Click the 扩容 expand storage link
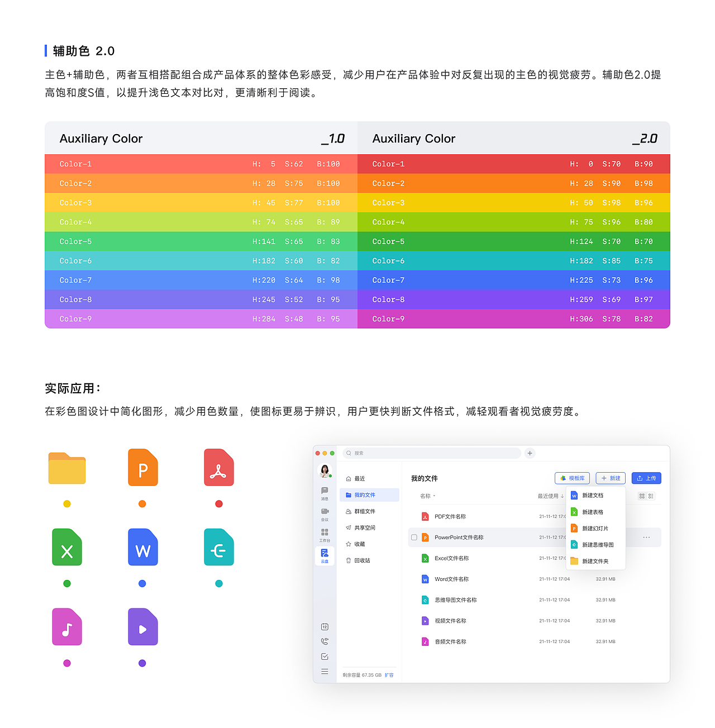 (x=389, y=675)
